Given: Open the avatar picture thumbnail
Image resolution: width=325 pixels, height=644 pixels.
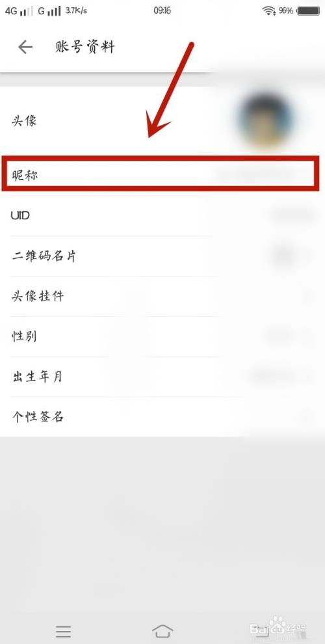Looking at the screenshot, I should 266,120.
